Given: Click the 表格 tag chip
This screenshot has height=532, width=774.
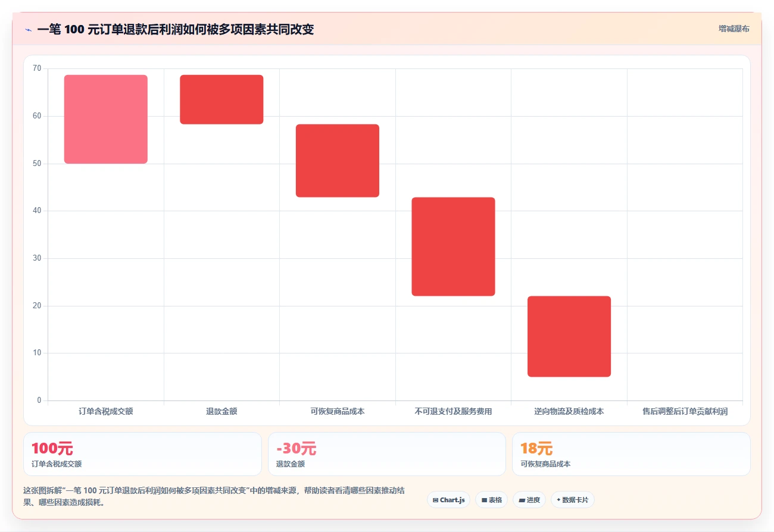Looking at the screenshot, I should [491, 500].
